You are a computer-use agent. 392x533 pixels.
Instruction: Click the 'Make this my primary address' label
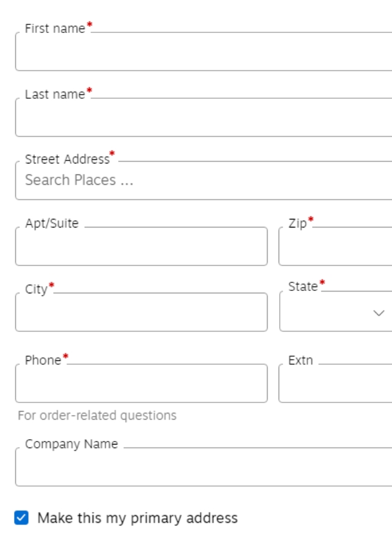click(x=137, y=518)
